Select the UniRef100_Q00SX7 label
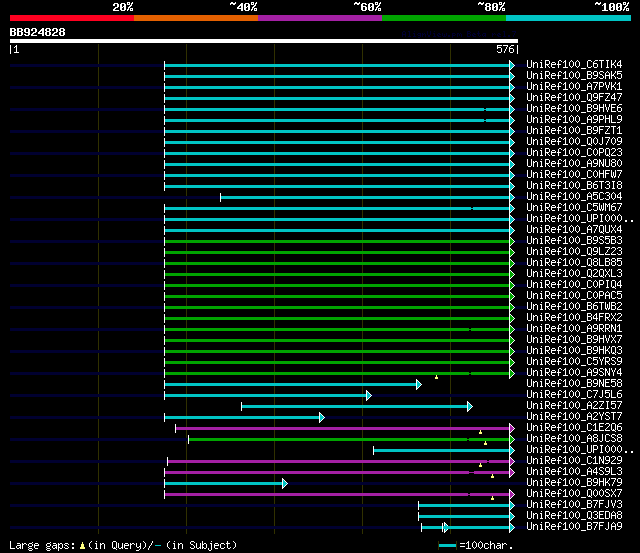 pos(574,494)
